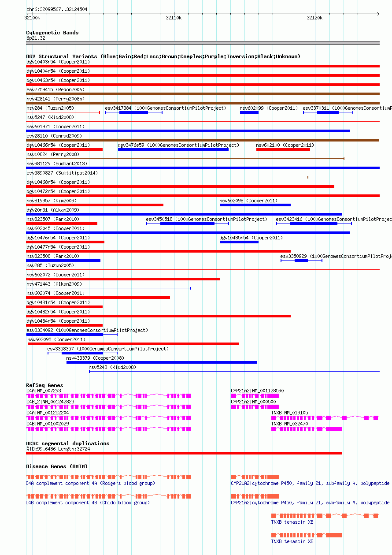Select dgv10466n54 (Cooper2011) variant label
This screenshot has height=555, width=392.
point(58,145)
